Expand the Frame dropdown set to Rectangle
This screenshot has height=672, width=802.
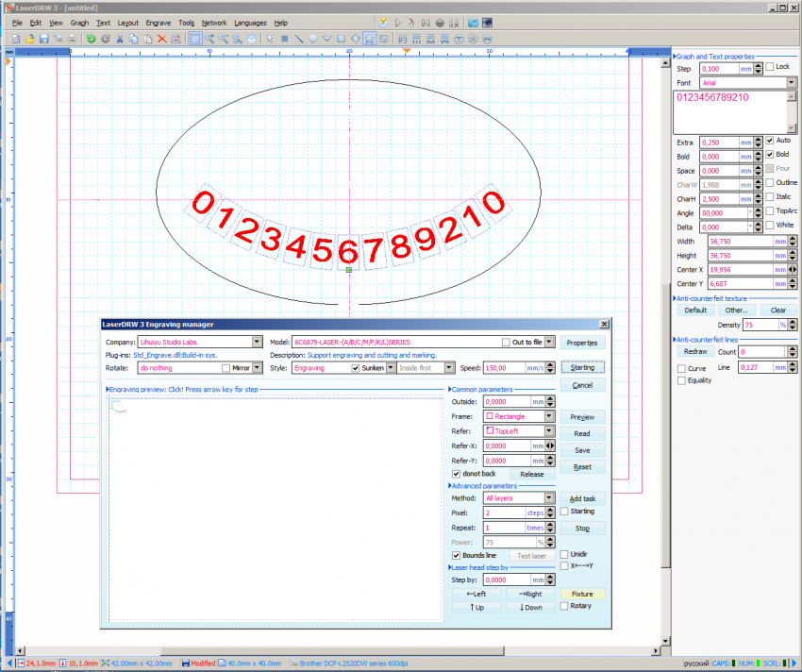549,416
